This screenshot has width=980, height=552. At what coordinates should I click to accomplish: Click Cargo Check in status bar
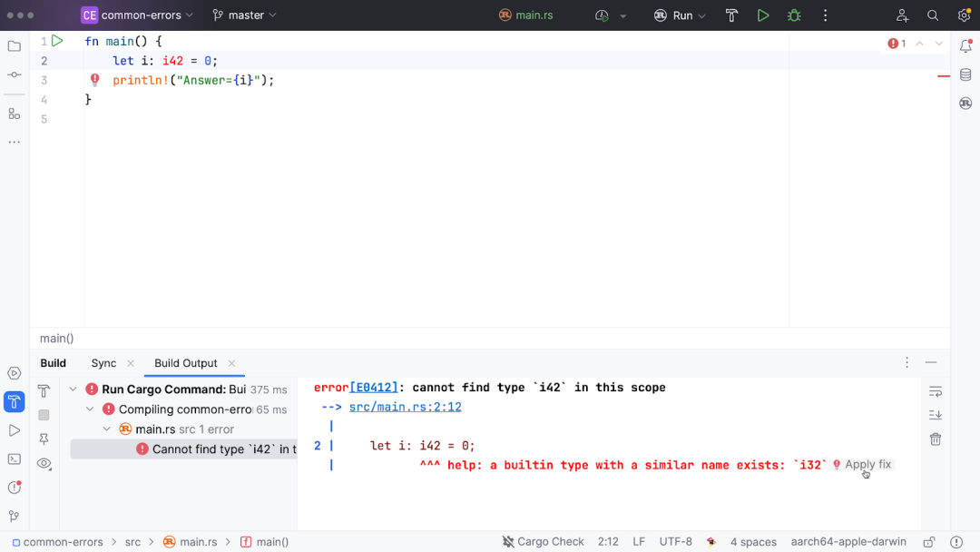pyautogui.click(x=544, y=542)
